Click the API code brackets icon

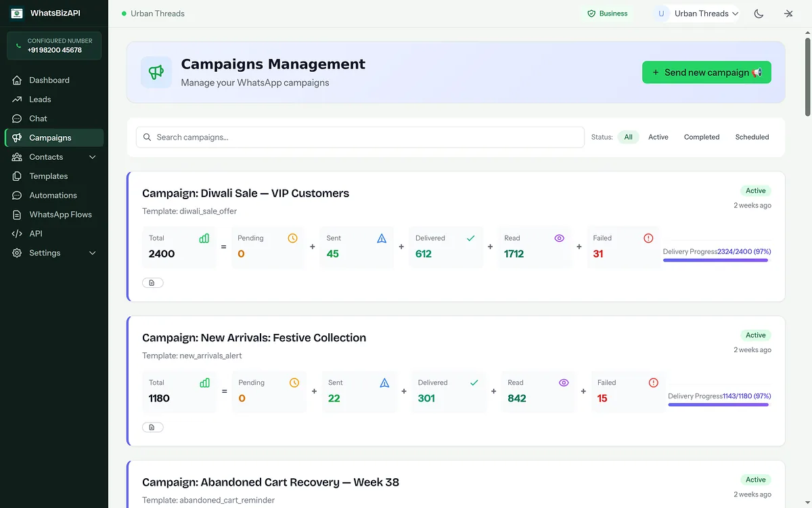tap(17, 234)
